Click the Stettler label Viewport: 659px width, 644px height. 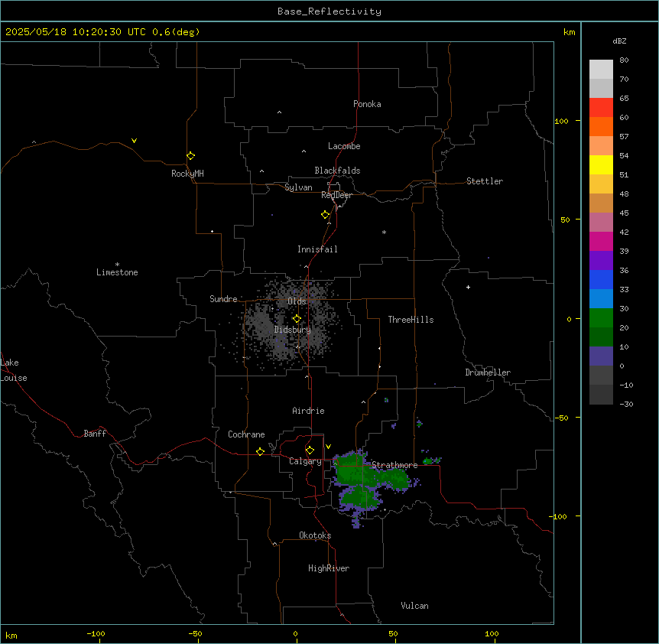485,181
